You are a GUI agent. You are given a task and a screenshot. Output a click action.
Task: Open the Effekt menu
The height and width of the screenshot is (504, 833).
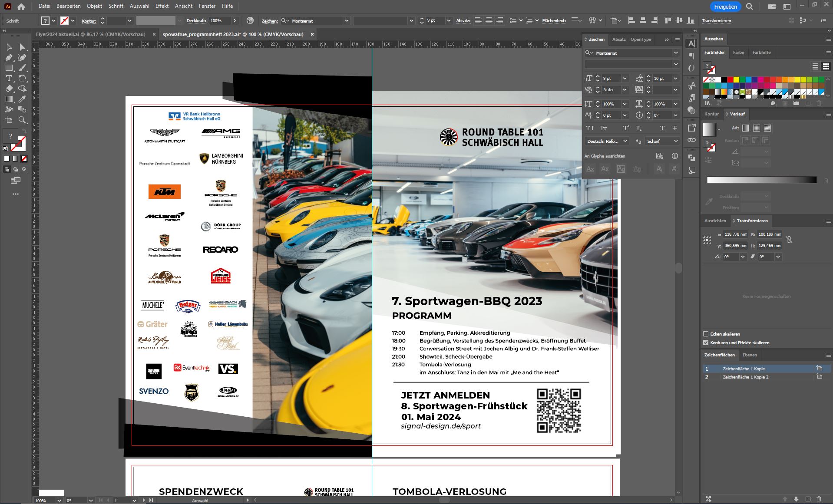pyautogui.click(x=162, y=6)
